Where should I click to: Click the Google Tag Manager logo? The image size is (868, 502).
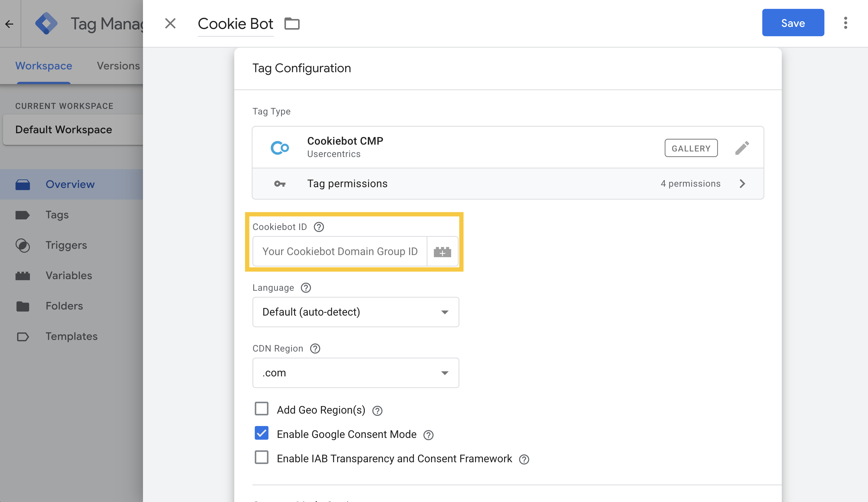click(x=46, y=23)
